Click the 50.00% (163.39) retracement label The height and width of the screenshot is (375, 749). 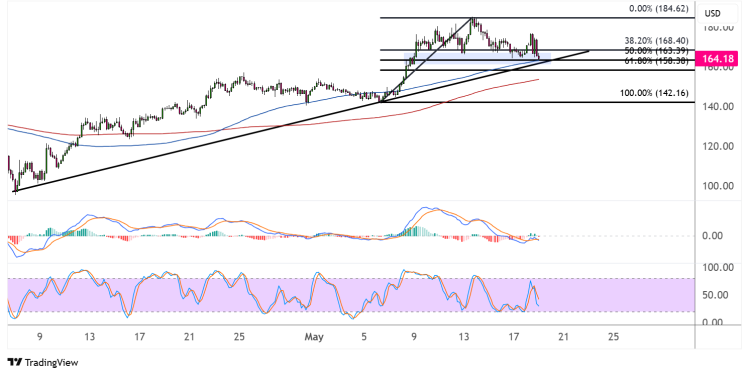(656, 51)
